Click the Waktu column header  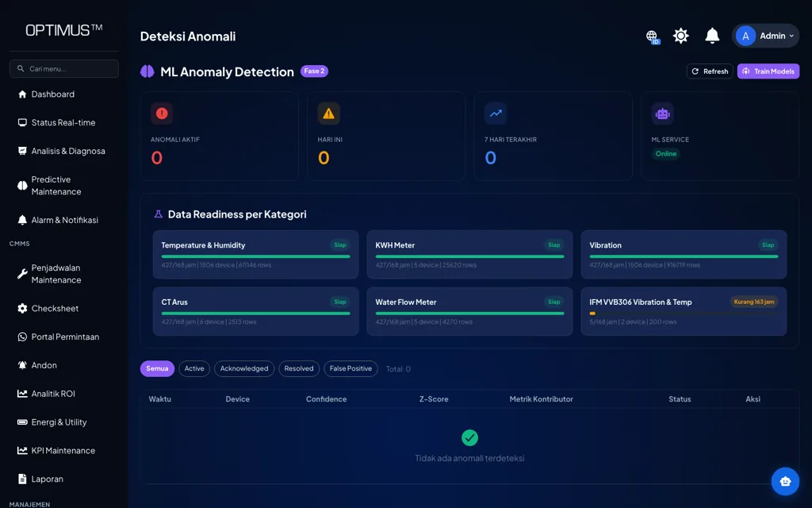point(160,399)
